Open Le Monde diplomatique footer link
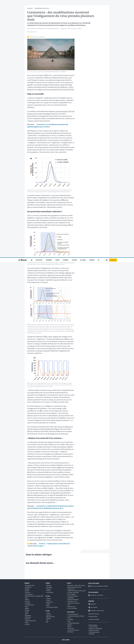The width and height of the screenshot is (134, 644). (73, 623)
